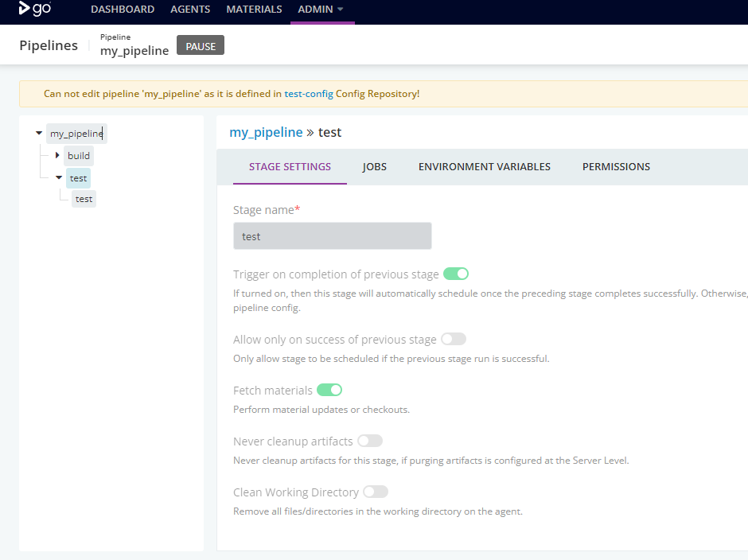The height and width of the screenshot is (560, 748).
Task: Open the test-config config repository link
Action: [309, 94]
